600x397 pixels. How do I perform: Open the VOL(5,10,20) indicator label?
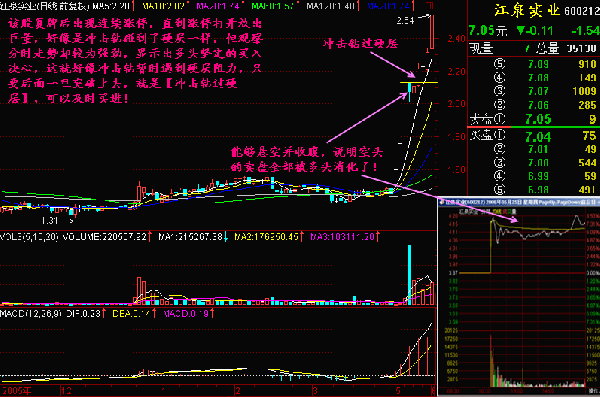(29, 237)
